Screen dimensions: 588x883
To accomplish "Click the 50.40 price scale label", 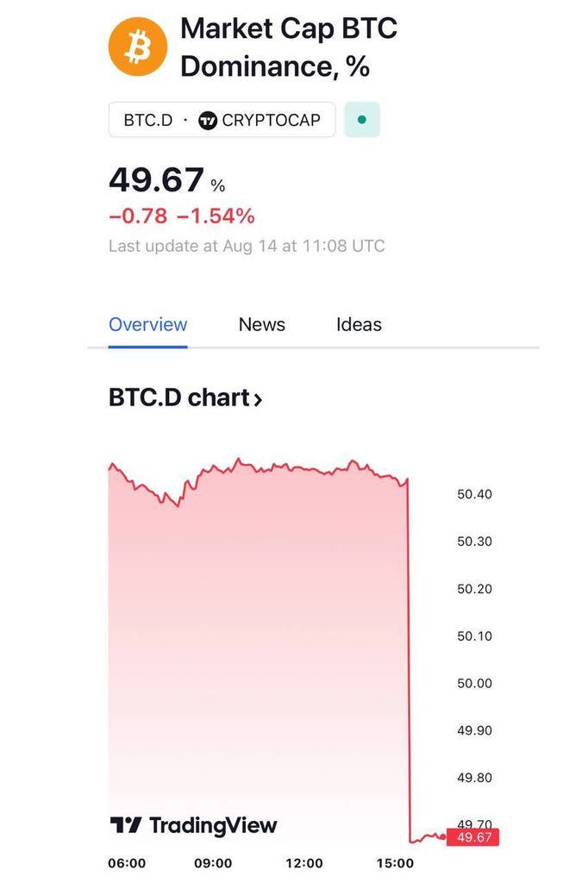I will click(474, 495).
